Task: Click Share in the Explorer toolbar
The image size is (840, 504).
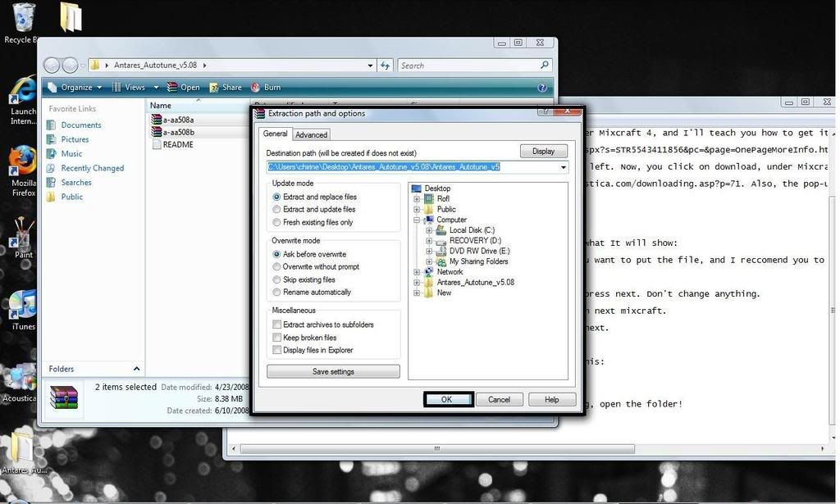Action: [x=226, y=87]
